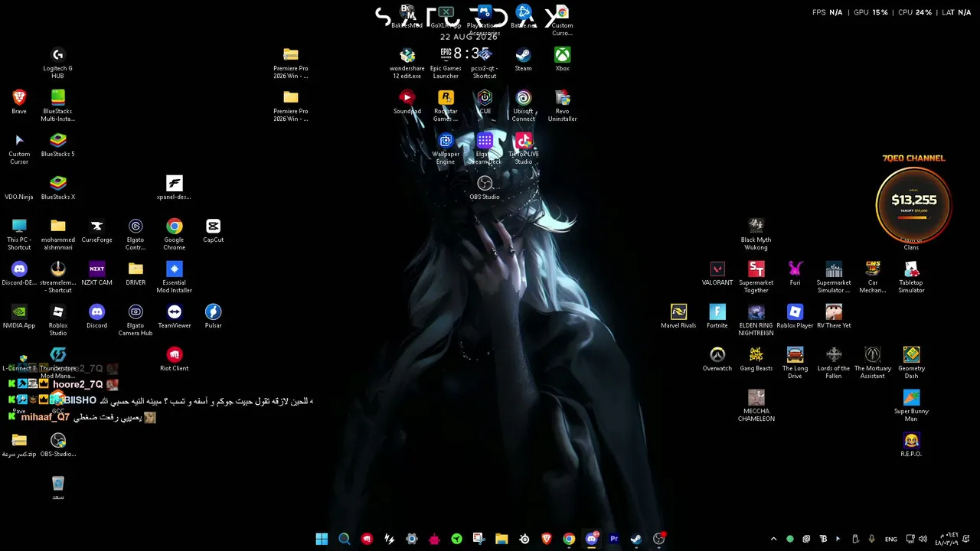Open the TikTok LIVE Studio icon
This screenshot has width=980, height=551.
[x=524, y=148]
